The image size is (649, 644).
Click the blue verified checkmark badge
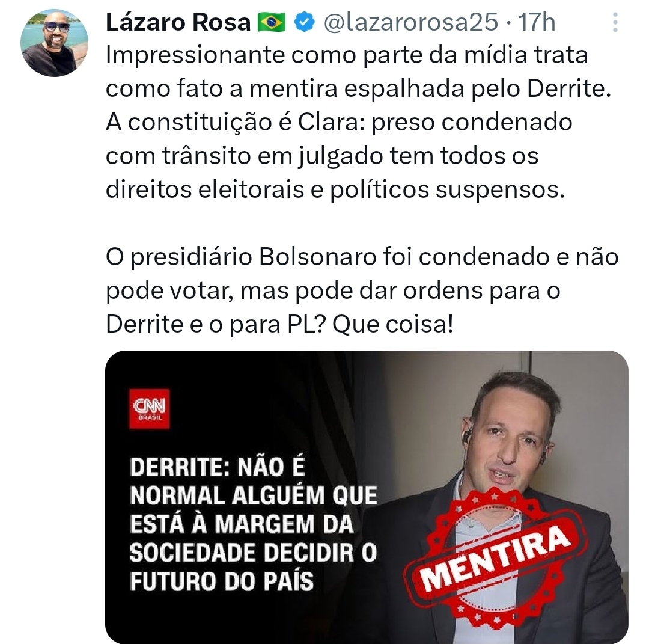[x=304, y=22]
